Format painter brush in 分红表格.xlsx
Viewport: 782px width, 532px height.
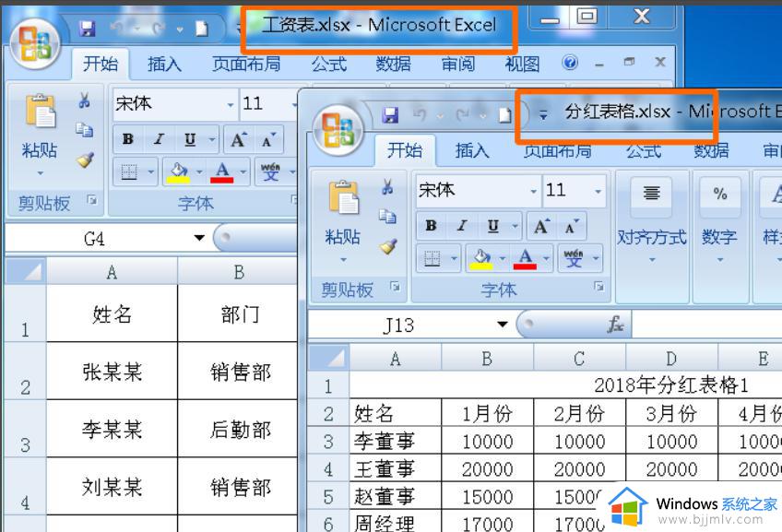[388, 246]
